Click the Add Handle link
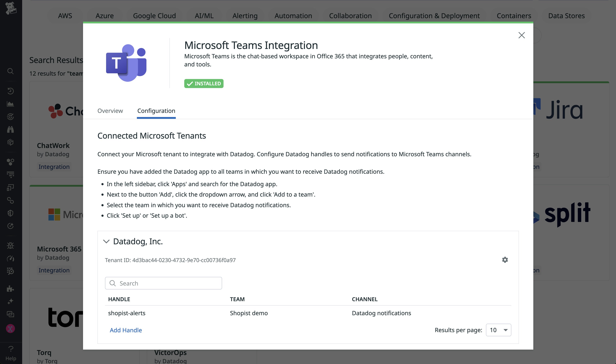Screen dimensions: 616x364 [126, 330]
